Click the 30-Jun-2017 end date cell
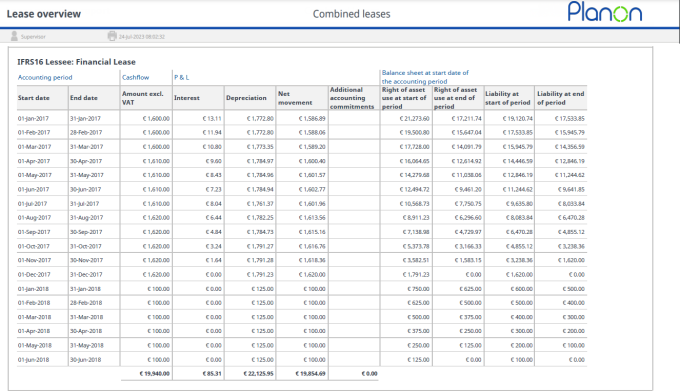This screenshot has width=680, height=391. pyautogui.click(x=85, y=189)
